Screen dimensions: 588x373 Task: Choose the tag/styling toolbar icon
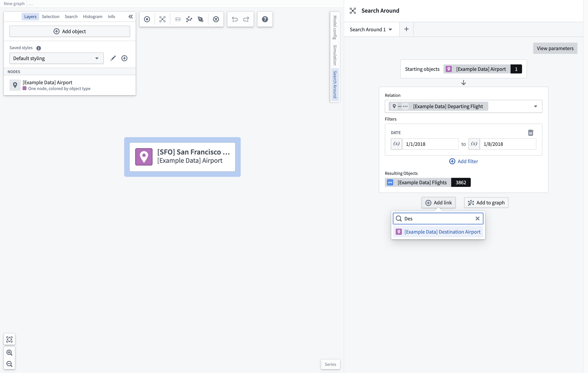201,19
